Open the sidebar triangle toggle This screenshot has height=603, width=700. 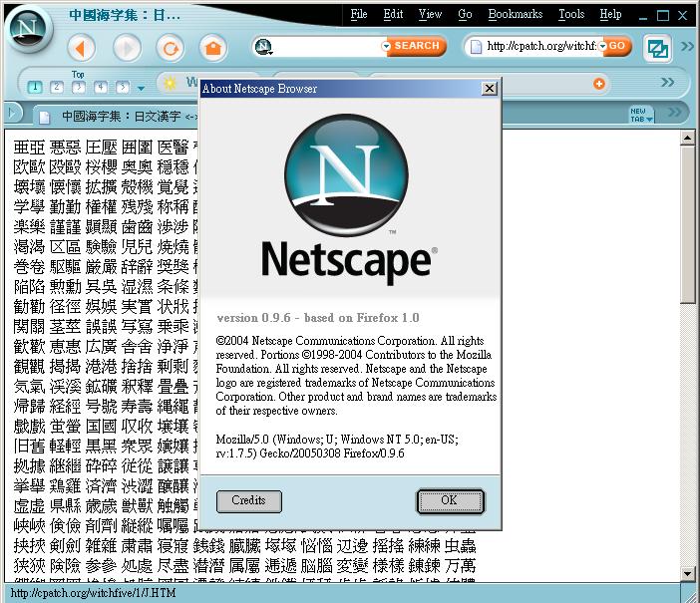click(12, 113)
